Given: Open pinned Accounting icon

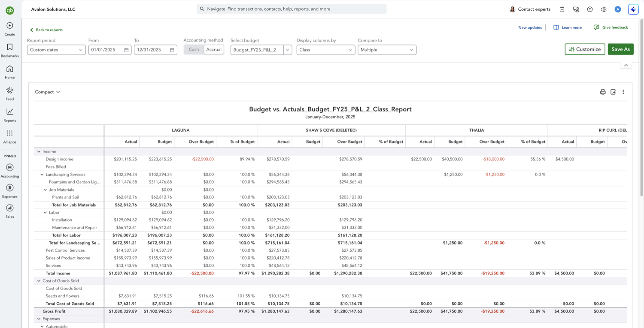Looking at the screenshot, I should [10, 167].
